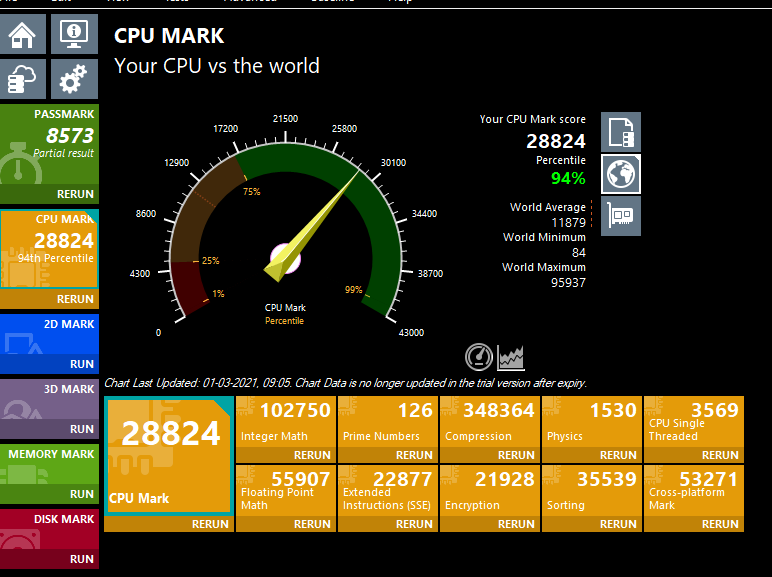The width and height of the screenshot is (772, 577).
Task: Click the World Maximum value 95937
Action: pos(568,283)
